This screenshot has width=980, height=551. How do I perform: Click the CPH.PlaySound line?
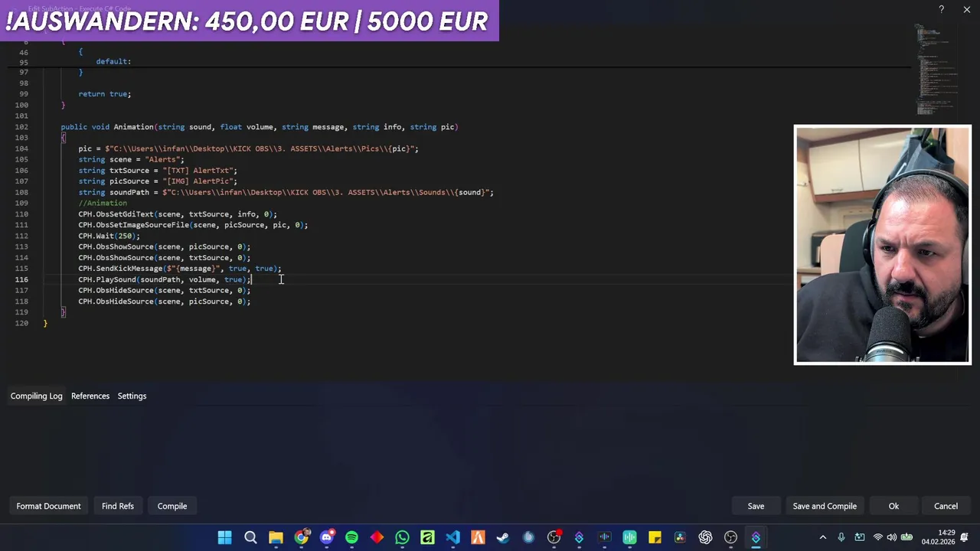pos(164,279)
